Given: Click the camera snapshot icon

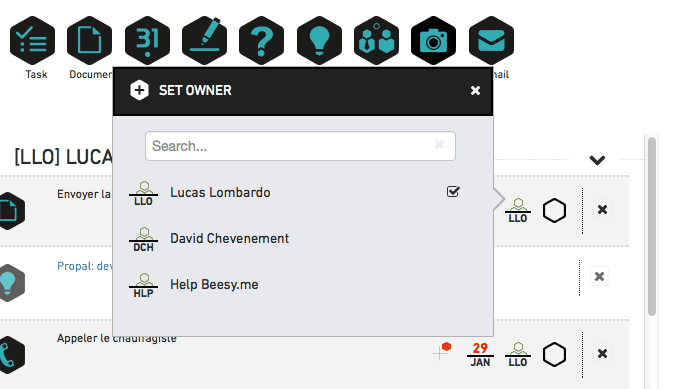Looking at the screenshot, I should point(434,41).
